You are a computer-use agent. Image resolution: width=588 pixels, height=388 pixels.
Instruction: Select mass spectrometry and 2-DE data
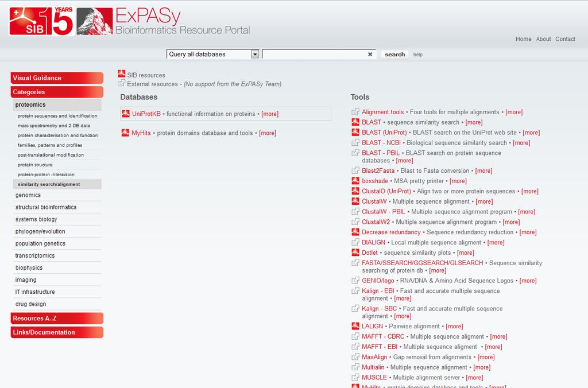(x=54, y=126)
